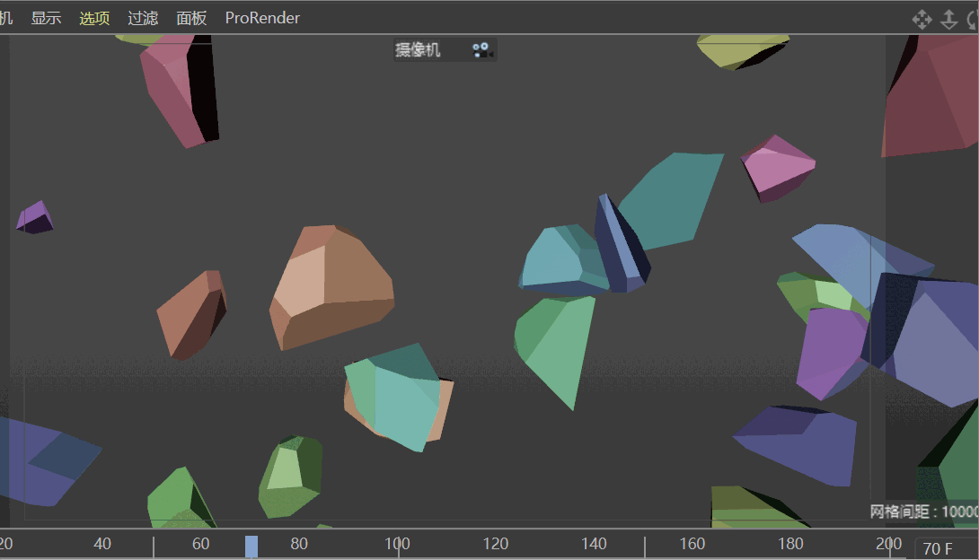Open the 显示 menu

(46, 18)
